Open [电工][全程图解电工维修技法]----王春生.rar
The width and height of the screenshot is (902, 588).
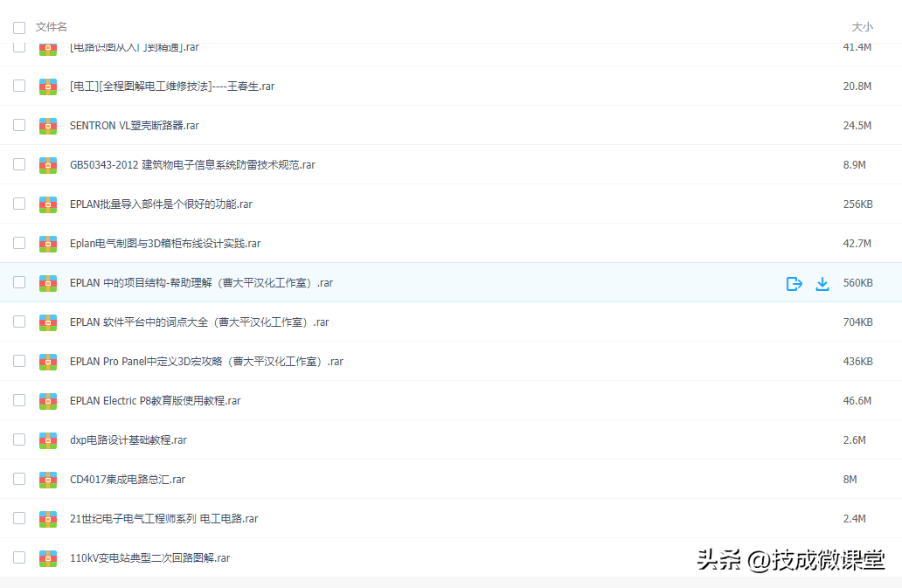point(172,86)
